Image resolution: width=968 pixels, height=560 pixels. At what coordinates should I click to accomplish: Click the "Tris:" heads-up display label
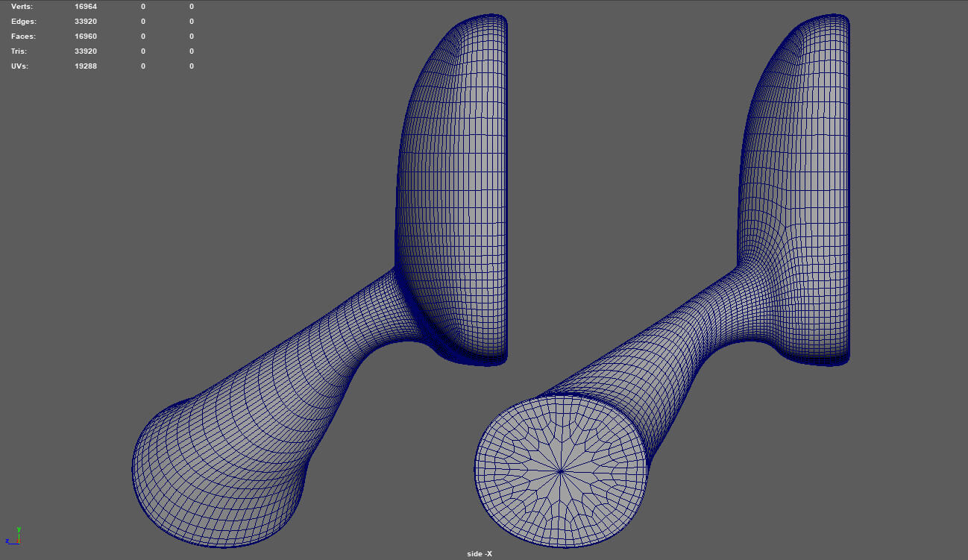click(x=19, y=51)
